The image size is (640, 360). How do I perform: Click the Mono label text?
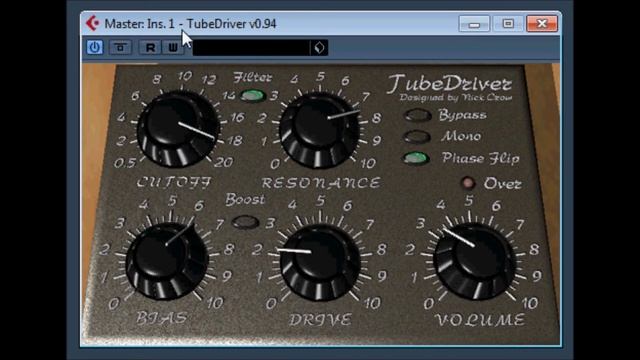click(x=461, y=136)
